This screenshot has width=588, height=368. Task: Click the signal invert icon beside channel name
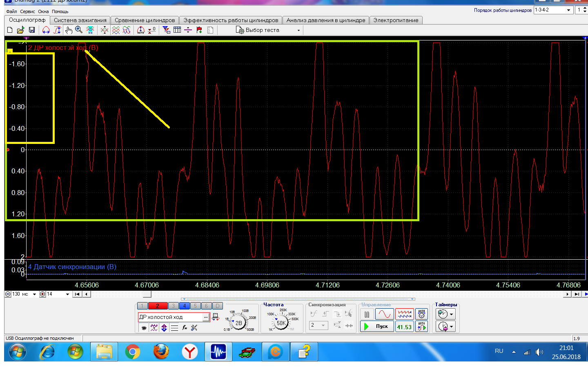click(x=216, y=317)
